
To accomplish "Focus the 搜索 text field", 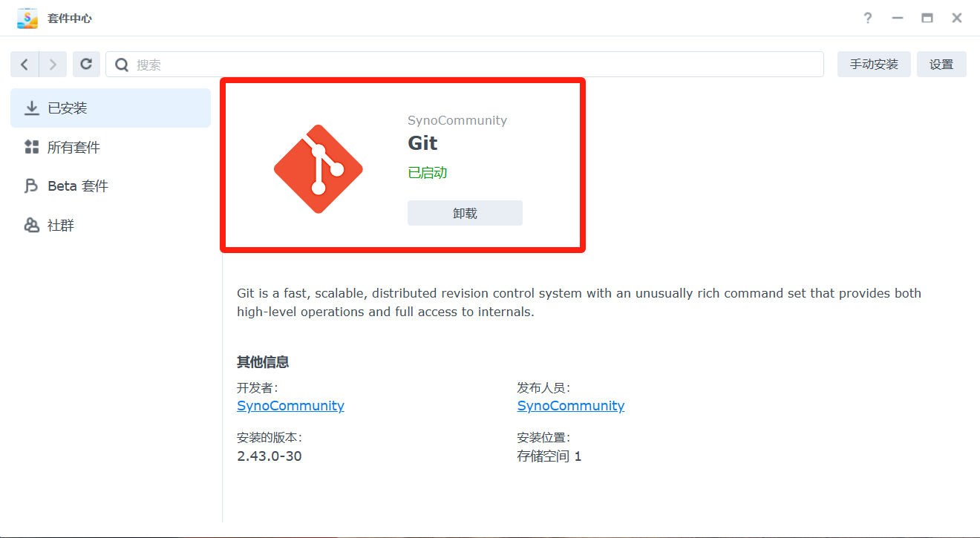I will (x=475, y=65).
